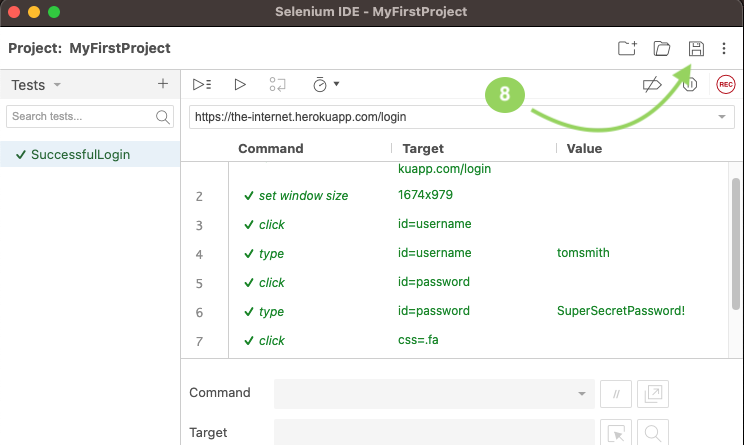Click the Project MyFirstProject title
This screenshot has width=744, height=445.
point(89,48)
